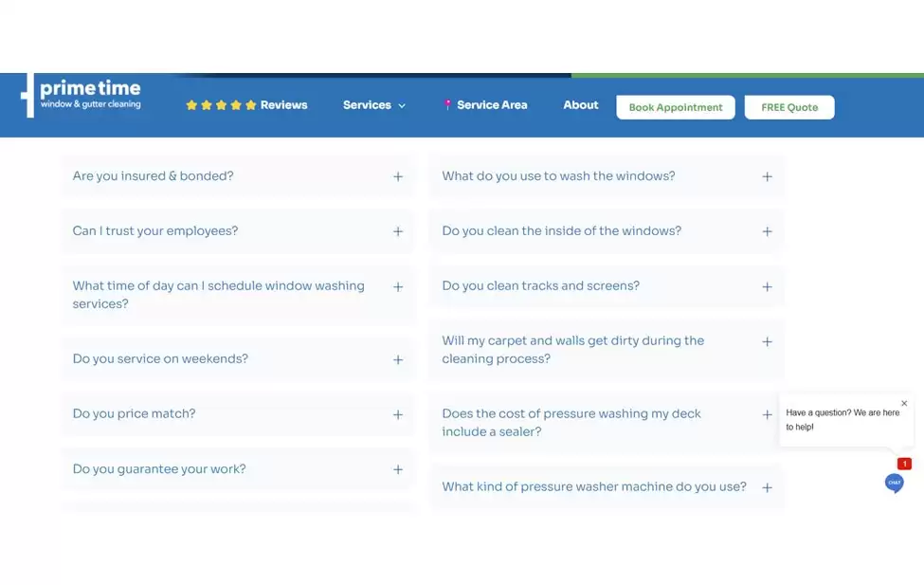Image resolution: width=924 pixels, height=585 pixels.
Task: Expand the pressure washer machine question
Action: click(x=767, y=486)
